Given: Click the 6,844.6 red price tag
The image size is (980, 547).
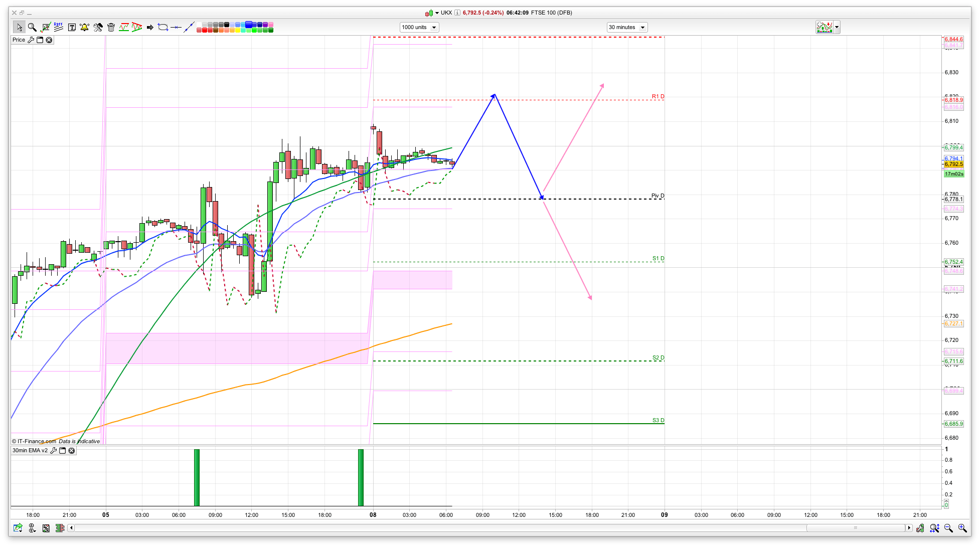Looking at the screenshot, I should tap(953, 39).
